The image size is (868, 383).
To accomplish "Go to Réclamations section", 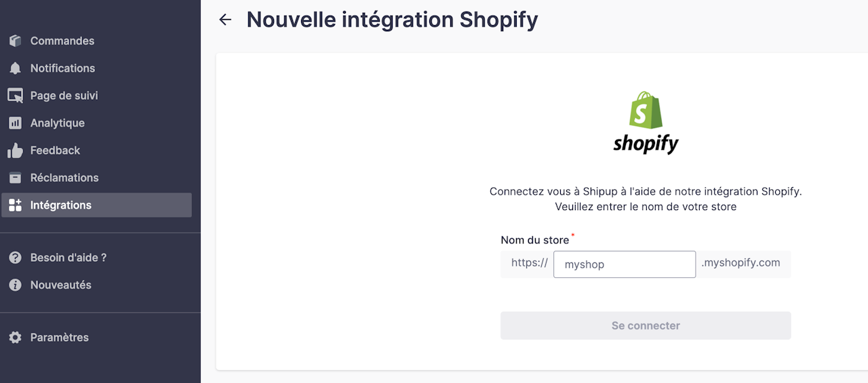I will click(64, 178).
